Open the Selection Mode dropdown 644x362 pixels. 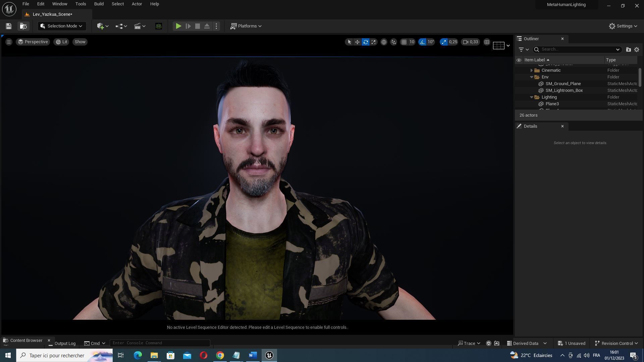(x=62, y=26)
